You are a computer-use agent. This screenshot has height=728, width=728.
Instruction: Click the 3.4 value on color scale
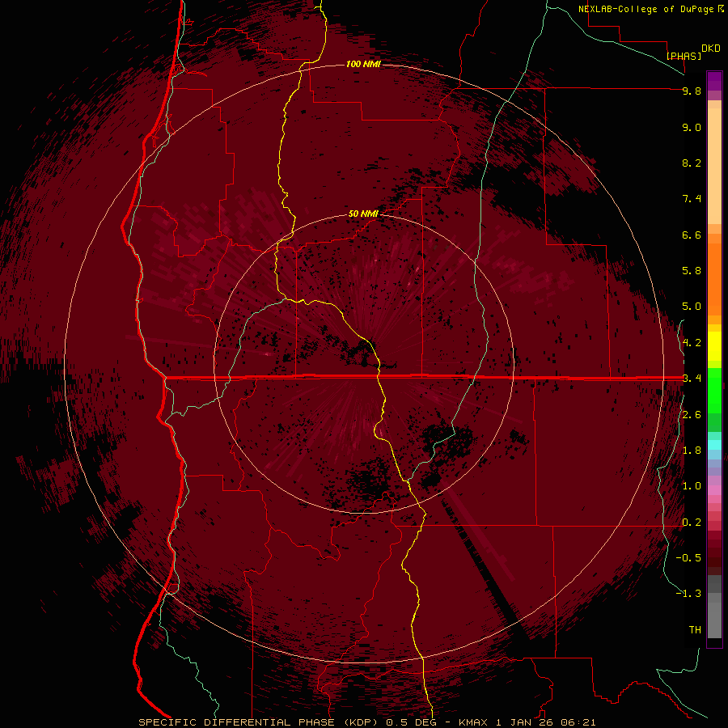coord(692,379)
